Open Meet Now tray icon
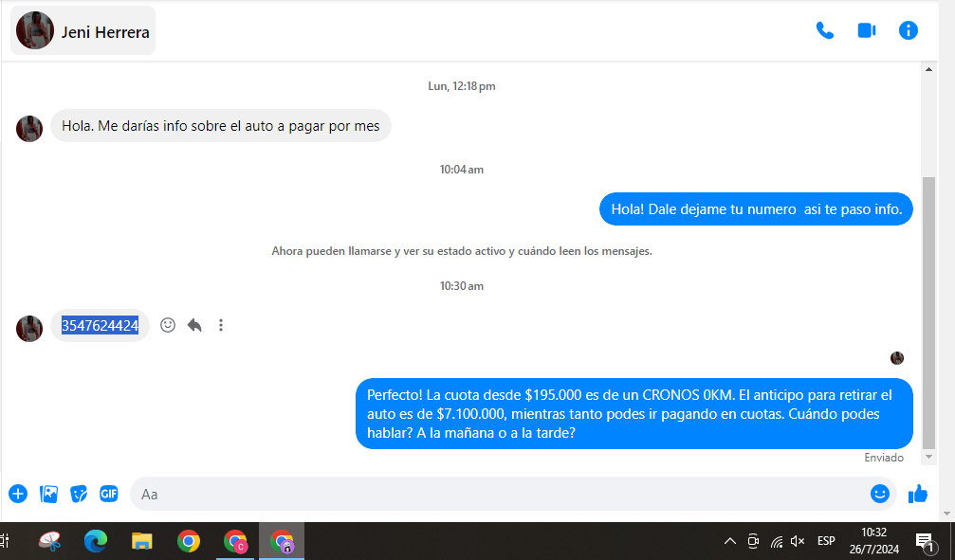This screenshot has height=560, width=955. pyautogui.click(x=753, y=541)
